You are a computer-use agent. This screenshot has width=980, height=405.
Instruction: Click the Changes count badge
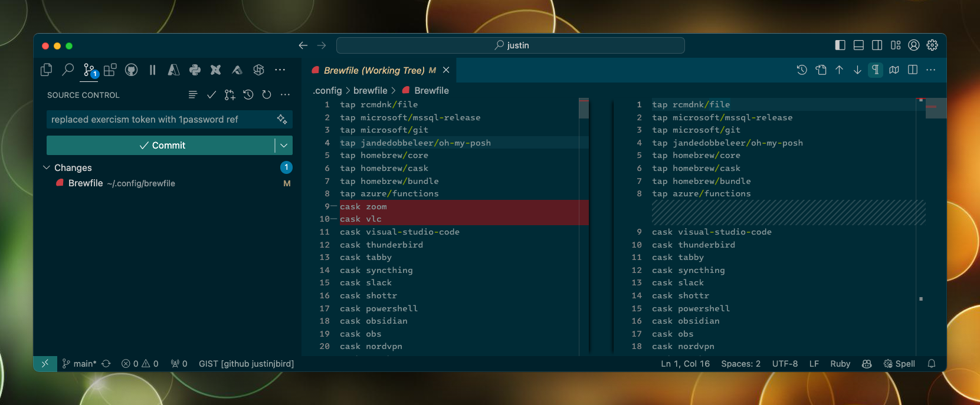point(286,167)
